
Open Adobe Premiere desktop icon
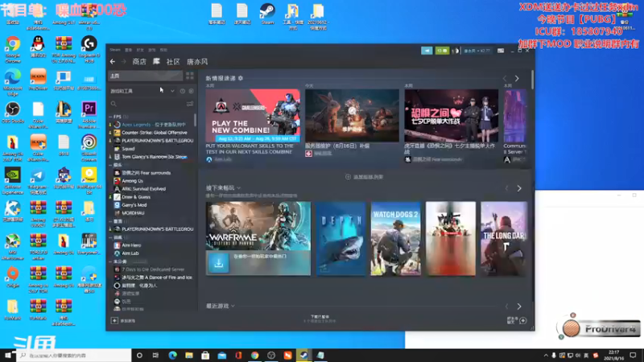(89, 114)
